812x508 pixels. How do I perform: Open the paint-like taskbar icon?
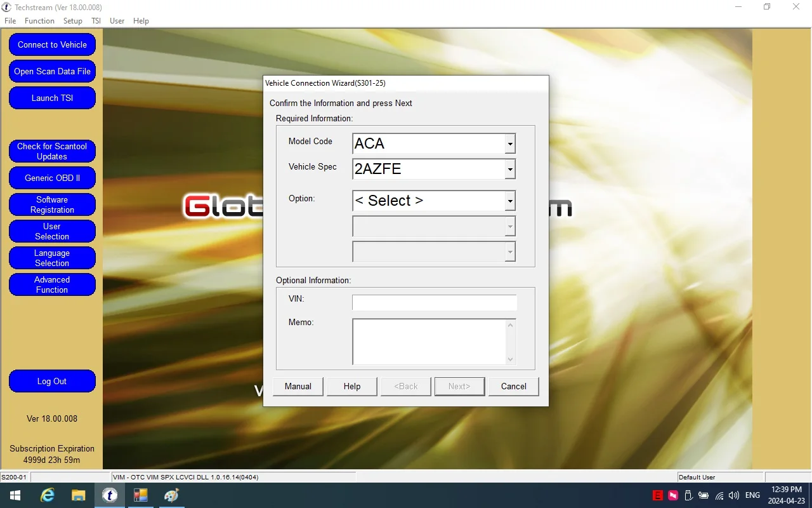tap(171, 495)
